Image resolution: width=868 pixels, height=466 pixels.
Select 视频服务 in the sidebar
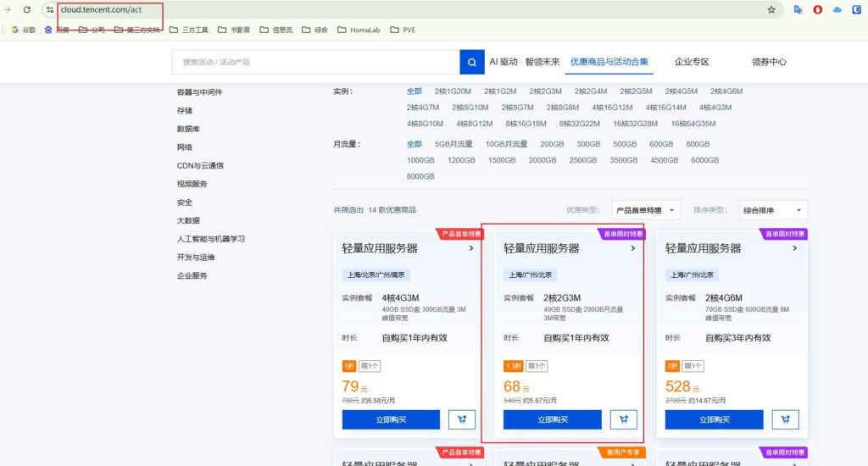tap(192, 184)
